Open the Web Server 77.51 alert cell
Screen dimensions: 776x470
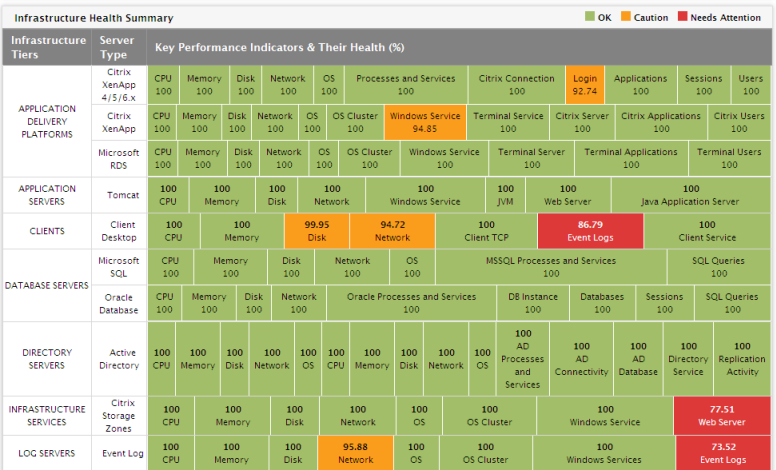(x=722, y=416)
